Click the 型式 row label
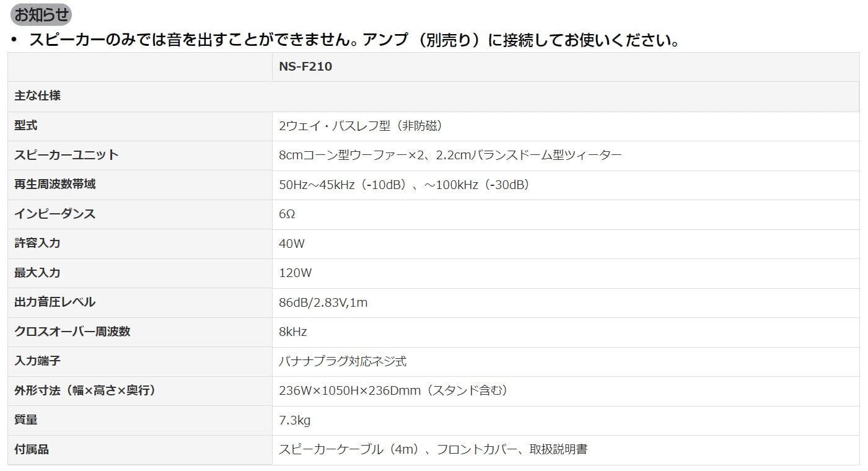 pos(26,126)
